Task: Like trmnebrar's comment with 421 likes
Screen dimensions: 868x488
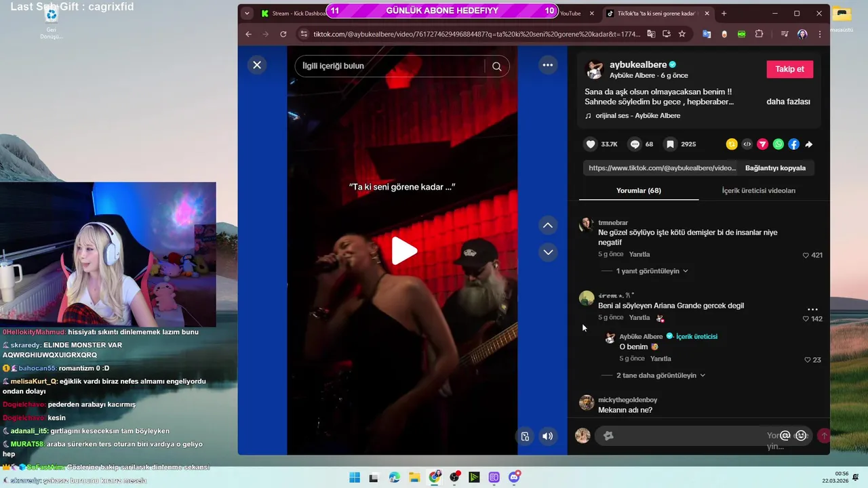Action: 806,256
